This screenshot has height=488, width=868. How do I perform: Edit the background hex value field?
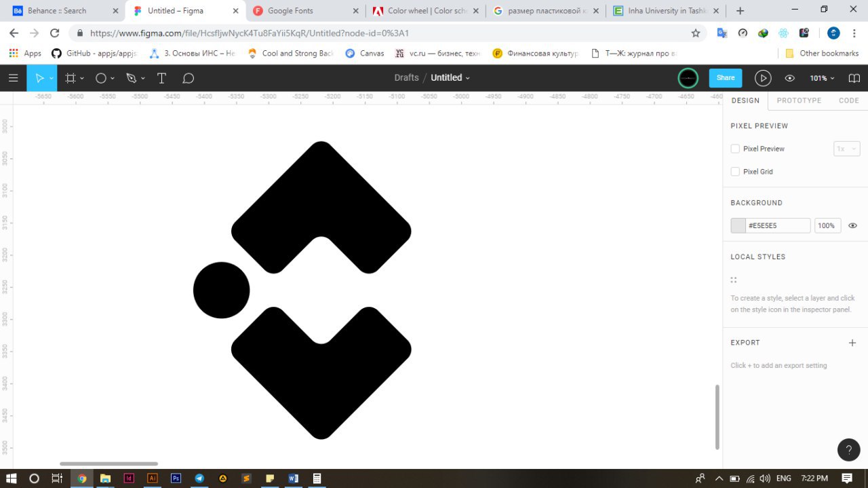(778, 226)
